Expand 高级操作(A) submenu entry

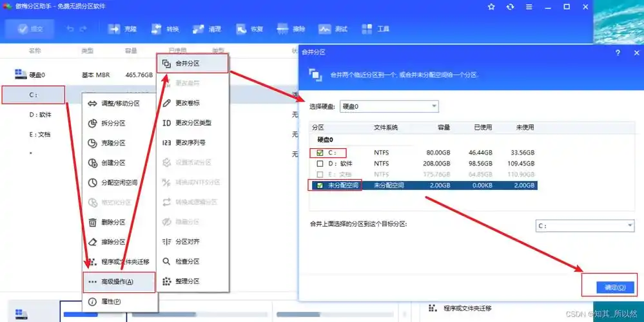pos(119,282)
